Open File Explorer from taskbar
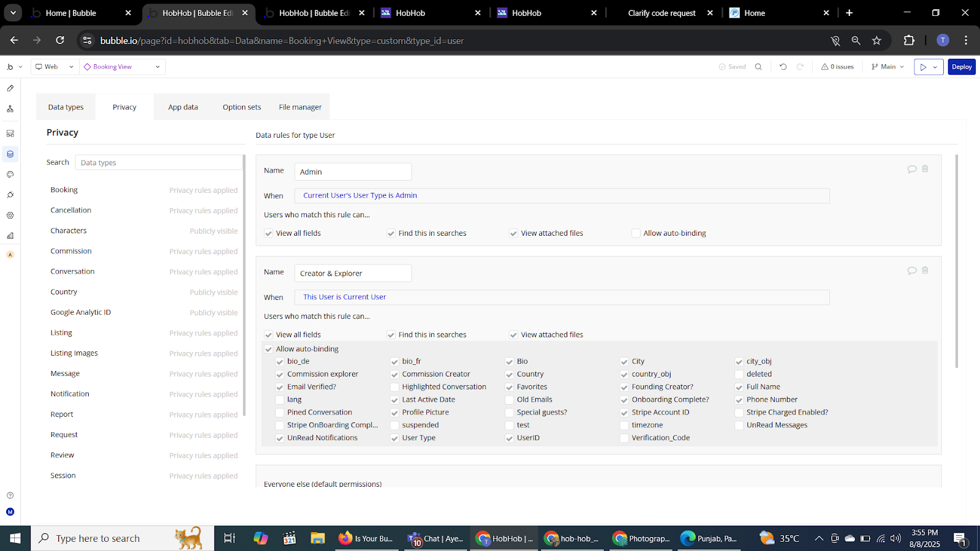This screenshot has width=980, height=551. coord(317,538)
